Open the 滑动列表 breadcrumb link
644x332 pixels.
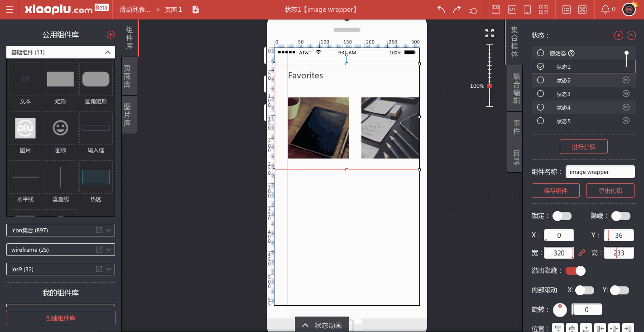(x=135, y=10)
